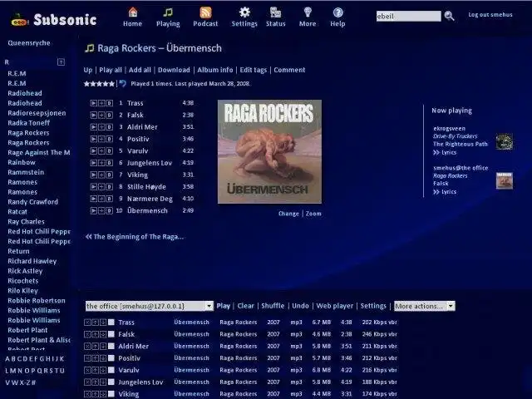The width and height of the screenshot is (532, 399).
Task: Move Aldri Mer down in the playlist
Action: (103, 346)
